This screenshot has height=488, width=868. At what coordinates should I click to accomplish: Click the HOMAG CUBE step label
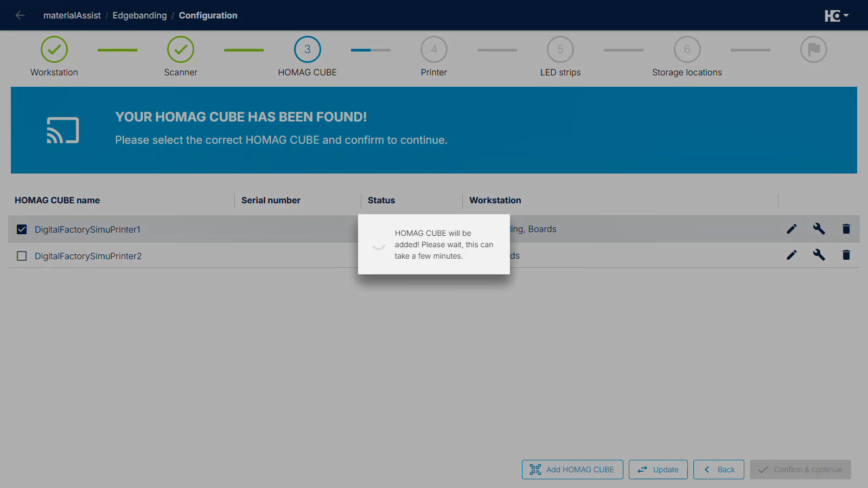coord(308,72)
